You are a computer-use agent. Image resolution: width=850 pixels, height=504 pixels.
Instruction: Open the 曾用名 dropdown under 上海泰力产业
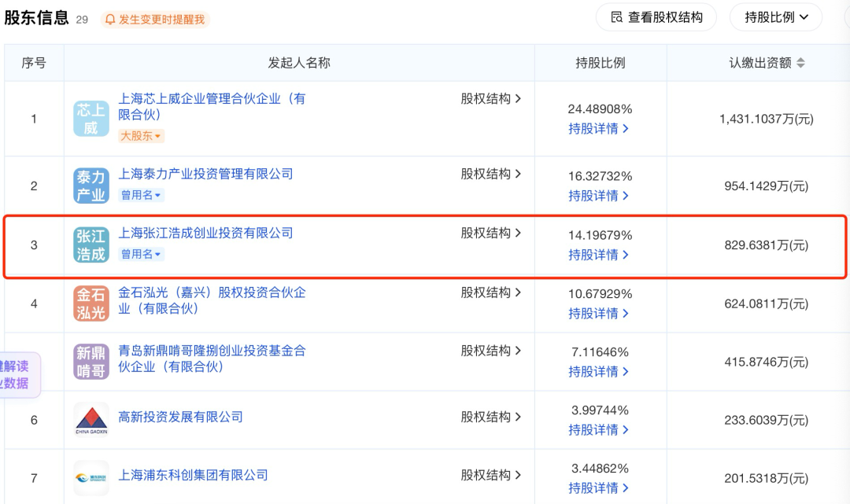(139, 196)
